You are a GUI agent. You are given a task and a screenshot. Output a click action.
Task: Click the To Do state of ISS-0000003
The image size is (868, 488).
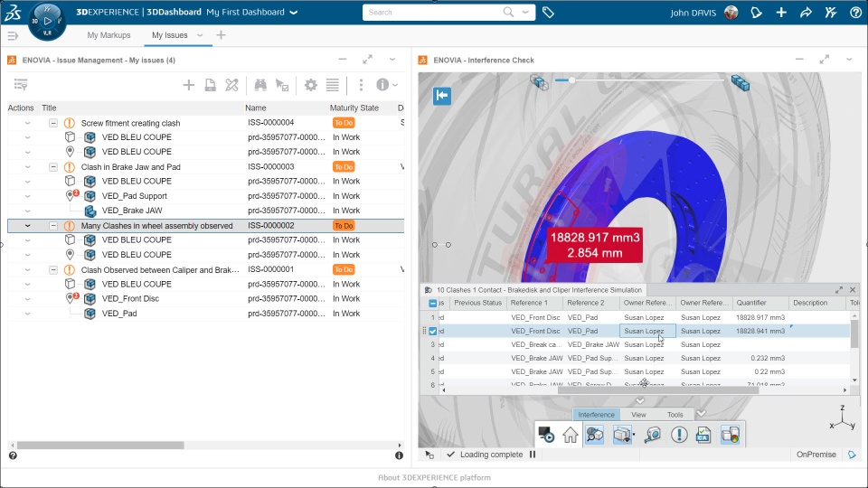point(344,166)
